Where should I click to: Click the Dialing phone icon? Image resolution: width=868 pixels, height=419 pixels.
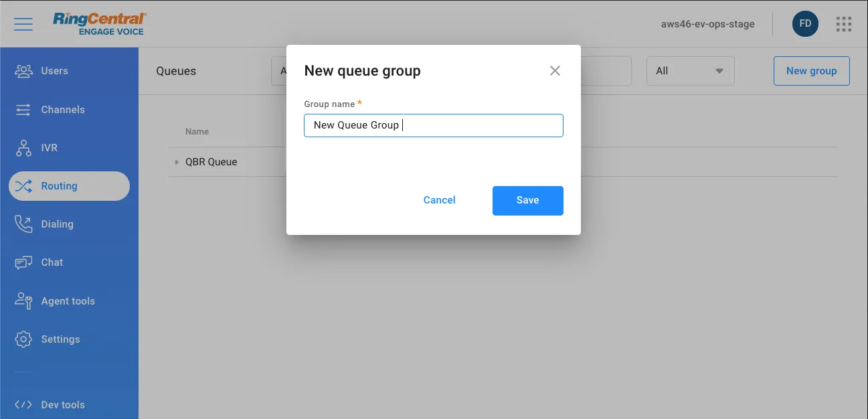(x=23, y=224)
